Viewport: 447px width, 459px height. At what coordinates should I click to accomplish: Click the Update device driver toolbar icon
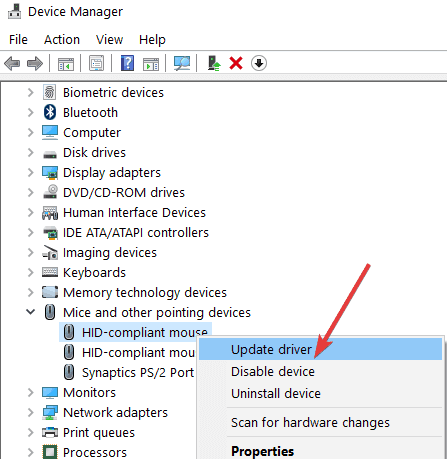(214, 63)
